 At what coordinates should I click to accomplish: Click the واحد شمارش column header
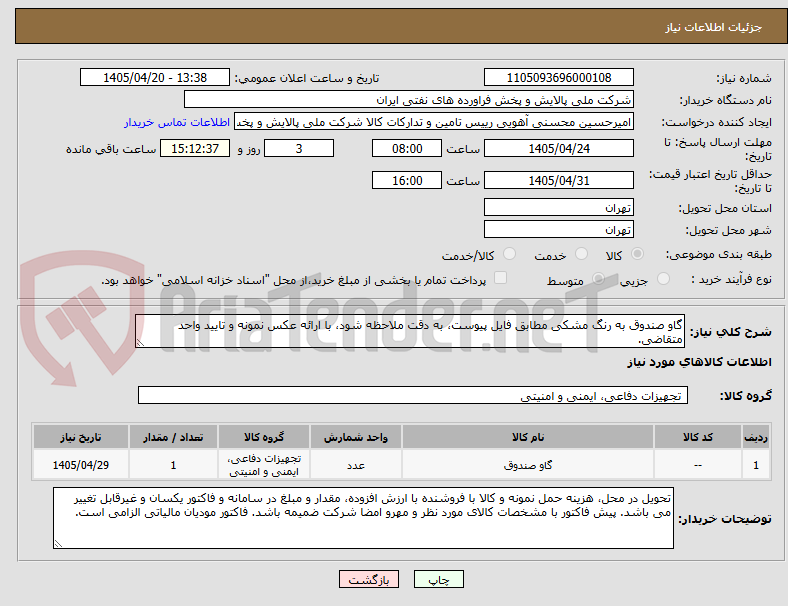(356, 437)
